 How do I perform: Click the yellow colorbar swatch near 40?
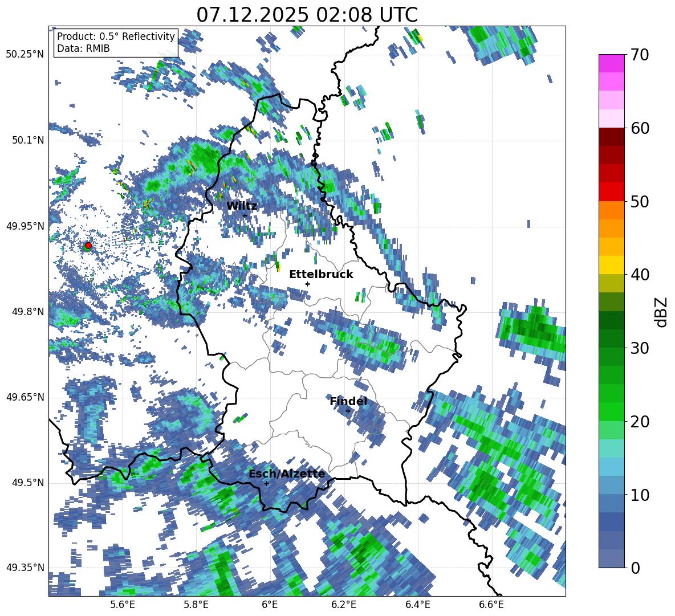(x=611, y=265)
